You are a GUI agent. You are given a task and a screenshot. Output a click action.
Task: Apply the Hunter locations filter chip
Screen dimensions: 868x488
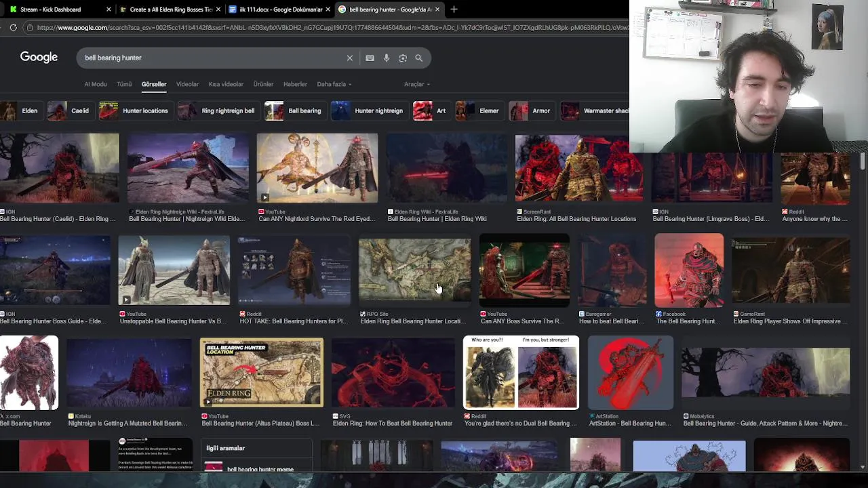tap(135, 110)
